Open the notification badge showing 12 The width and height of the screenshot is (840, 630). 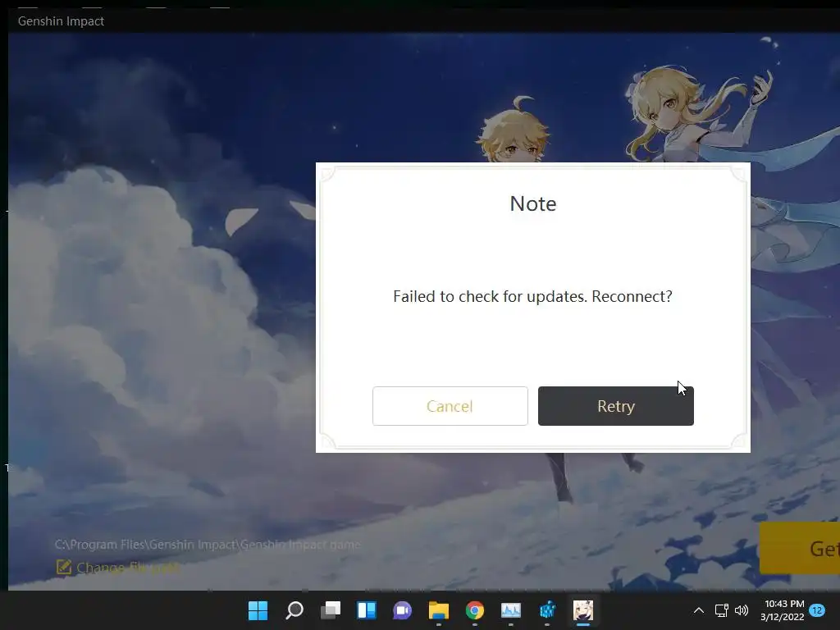pyautogui.click(x=817, y=610)
